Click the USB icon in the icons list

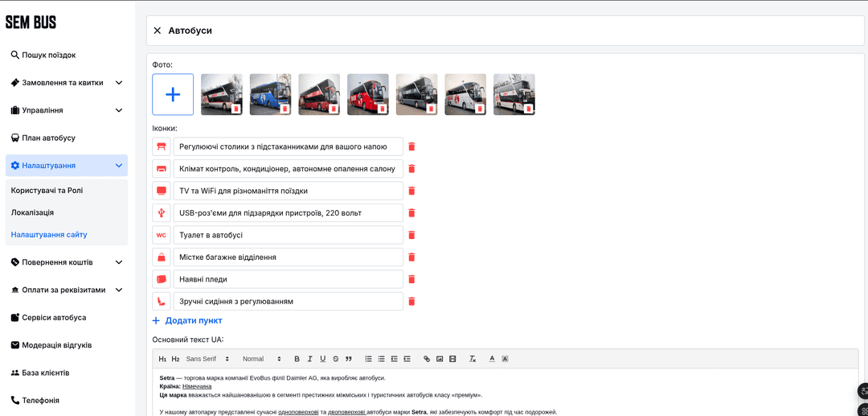[162, 213]
